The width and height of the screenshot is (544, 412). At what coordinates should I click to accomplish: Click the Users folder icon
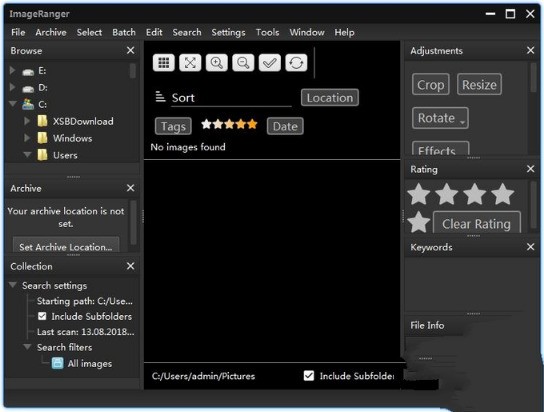coord(42,155)
